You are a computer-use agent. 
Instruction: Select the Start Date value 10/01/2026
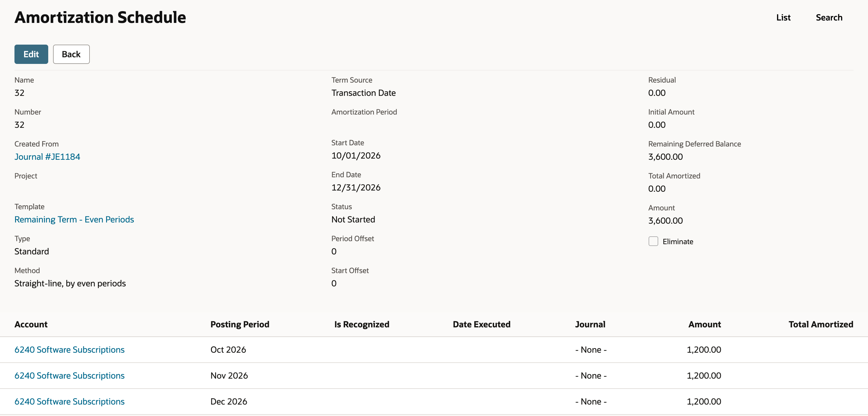pos(356,156)
